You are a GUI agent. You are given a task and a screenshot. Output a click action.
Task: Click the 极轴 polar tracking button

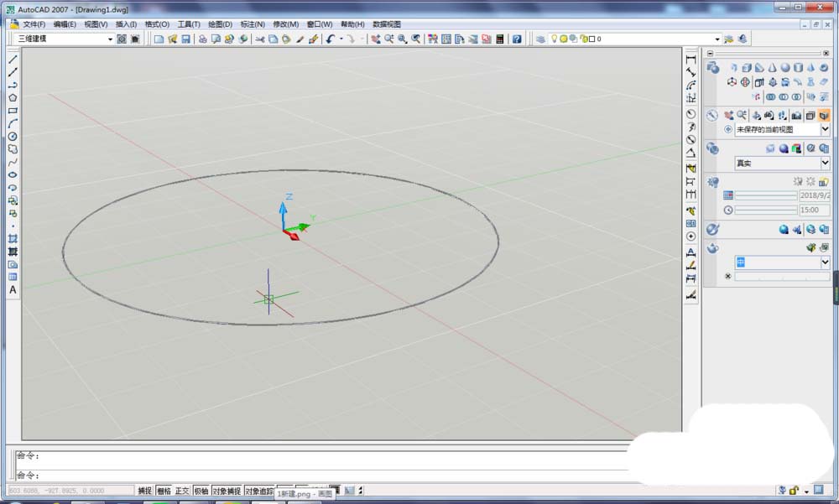point(201,491)
